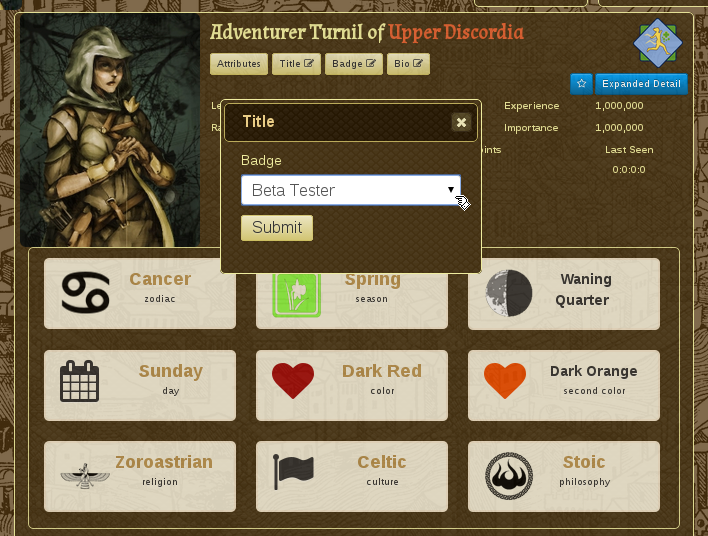Open the Title edit tab

(296, 64)
